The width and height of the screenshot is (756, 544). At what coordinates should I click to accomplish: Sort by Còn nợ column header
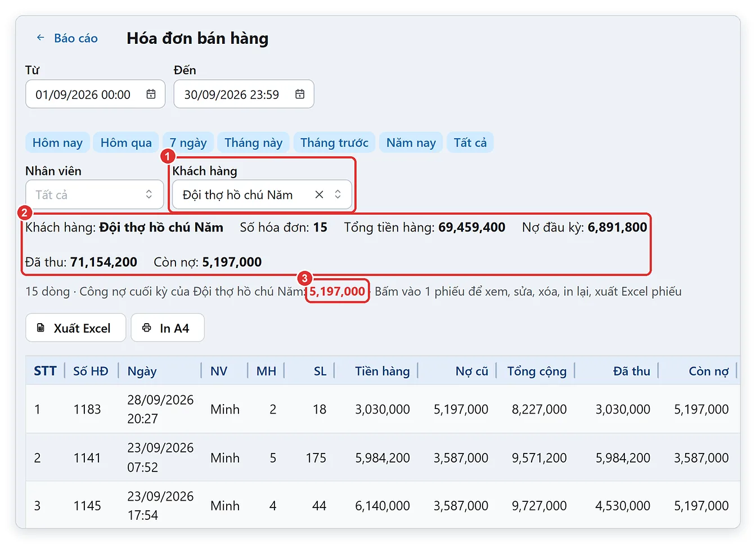(x=709, y=371)
